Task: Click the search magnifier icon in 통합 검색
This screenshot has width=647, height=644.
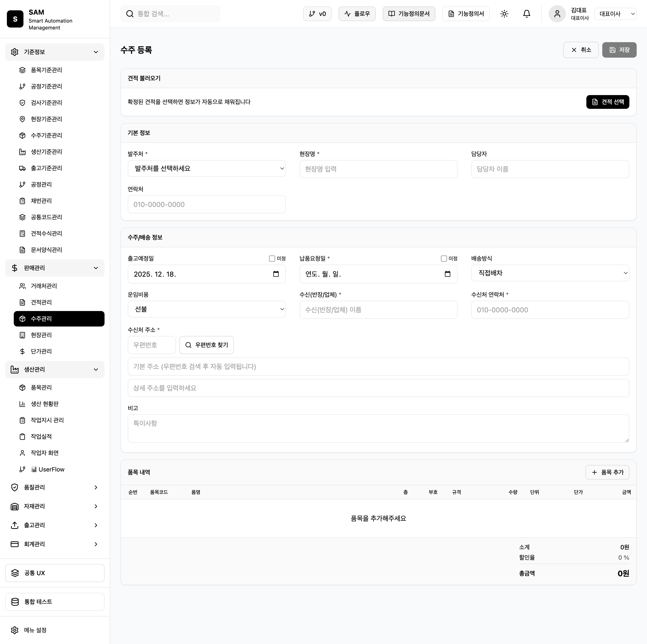Action: 130,14
